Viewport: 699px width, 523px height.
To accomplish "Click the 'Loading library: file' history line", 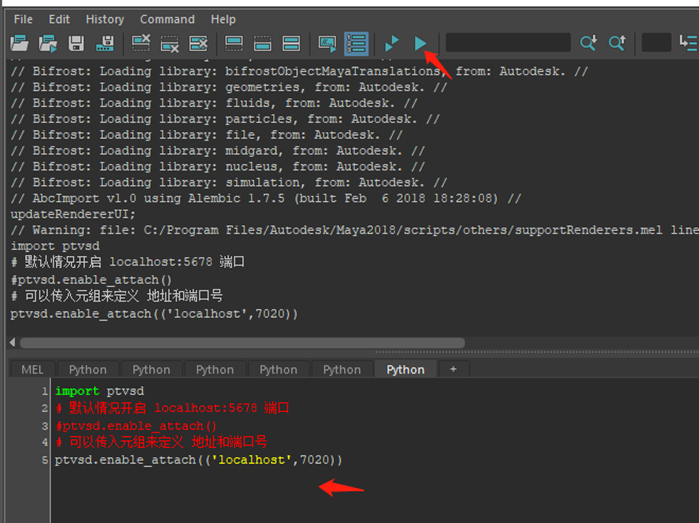I will (206, 135).
